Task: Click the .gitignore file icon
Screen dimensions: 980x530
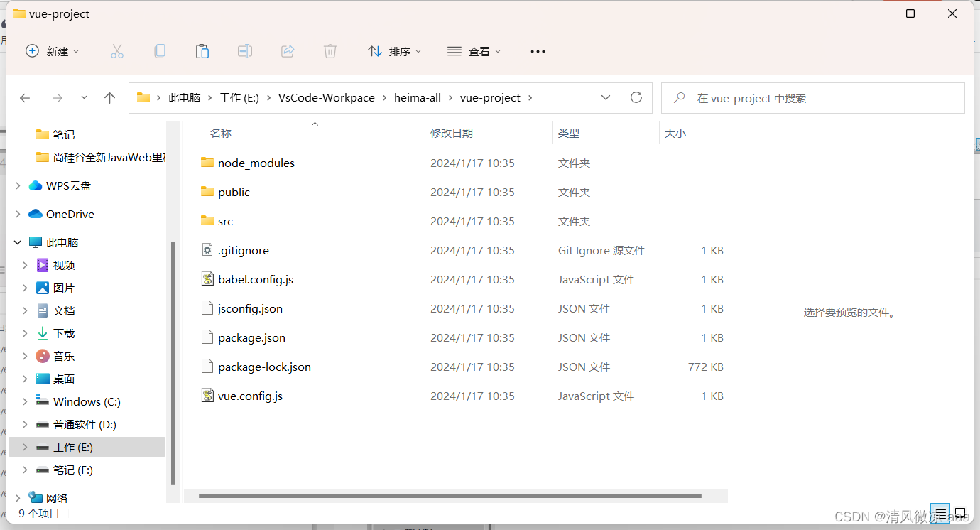Action: pyautogui.click(x=207, y=250)
